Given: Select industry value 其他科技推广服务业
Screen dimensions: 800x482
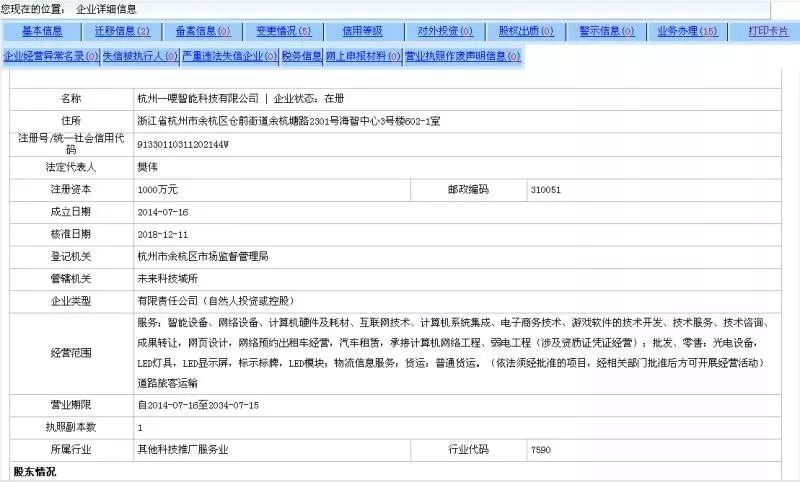Looking at the screenshot, I should tap(183, 449).
